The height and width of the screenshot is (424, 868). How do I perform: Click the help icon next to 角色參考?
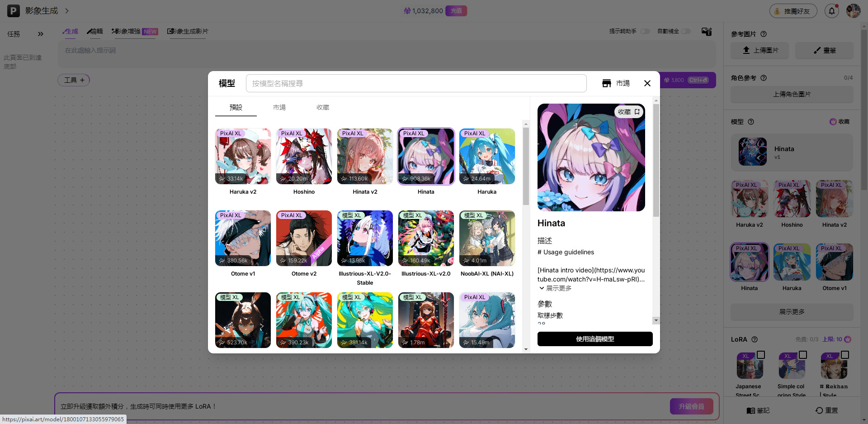764,78
